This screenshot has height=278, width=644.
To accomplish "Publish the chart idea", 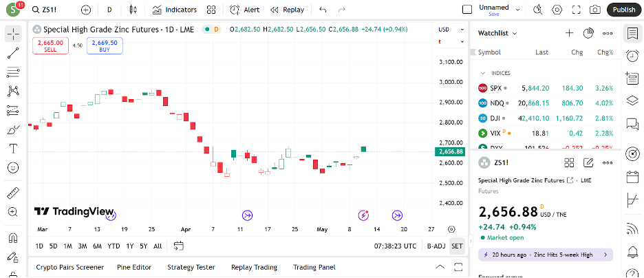I will click(624, 10).
